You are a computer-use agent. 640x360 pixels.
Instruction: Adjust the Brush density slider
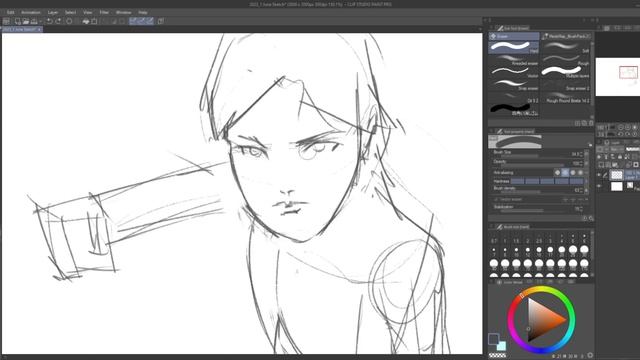point(534,192)
